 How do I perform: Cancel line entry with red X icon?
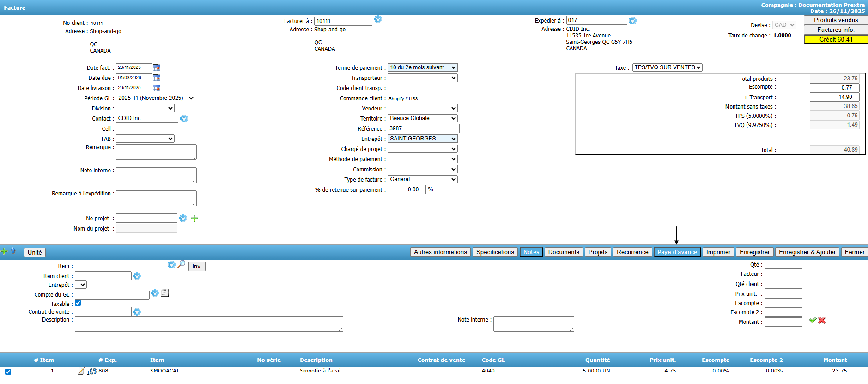click(822, 320)
